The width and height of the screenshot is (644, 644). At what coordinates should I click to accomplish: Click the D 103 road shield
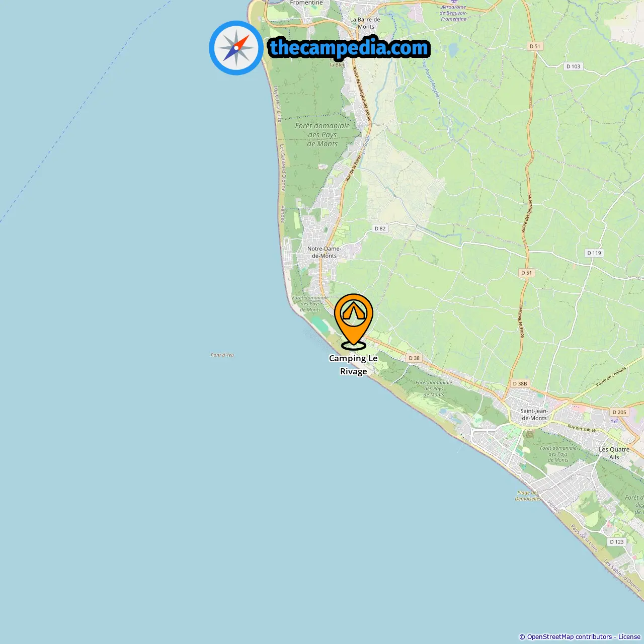[x=573, y=66]
